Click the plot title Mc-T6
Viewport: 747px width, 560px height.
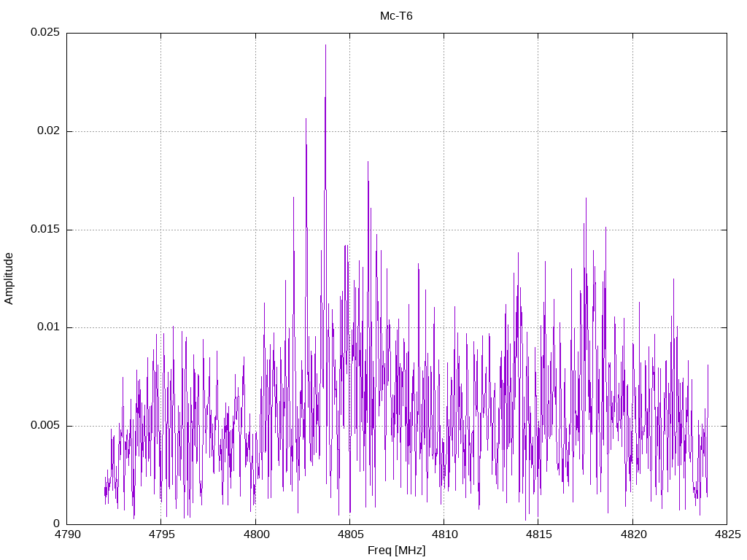coord(396,16)
